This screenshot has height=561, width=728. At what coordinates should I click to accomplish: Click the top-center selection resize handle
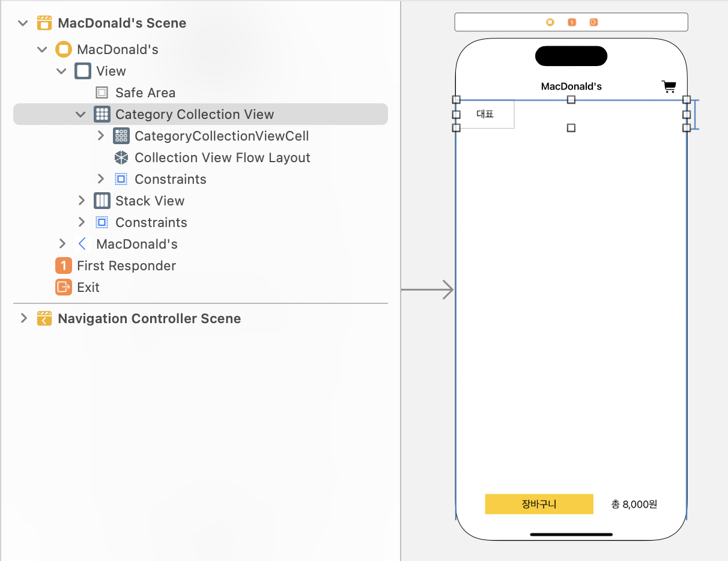(571, 100)
